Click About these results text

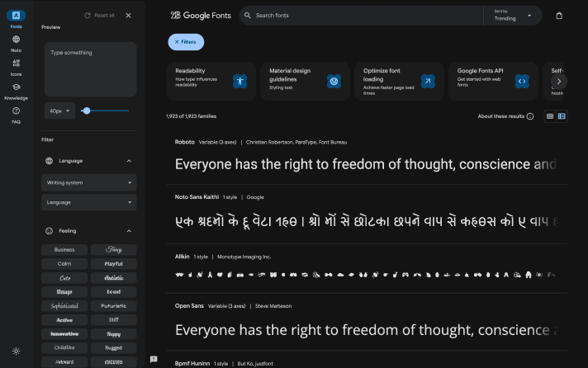coord(501,116)
